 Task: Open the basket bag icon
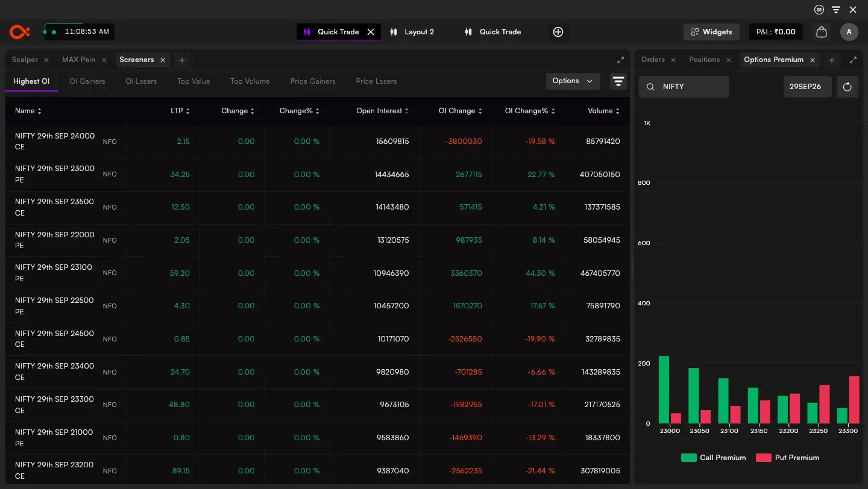coord(821,32)
